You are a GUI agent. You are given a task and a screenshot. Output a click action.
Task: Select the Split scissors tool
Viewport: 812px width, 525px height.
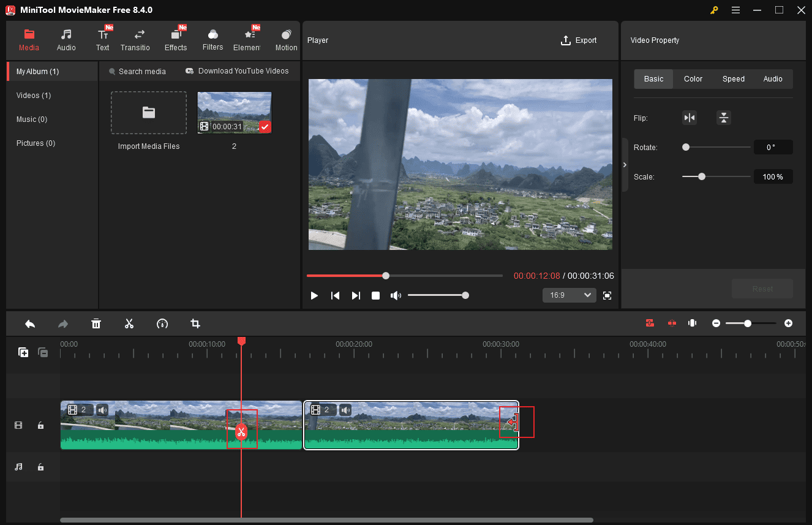[129, 323]
